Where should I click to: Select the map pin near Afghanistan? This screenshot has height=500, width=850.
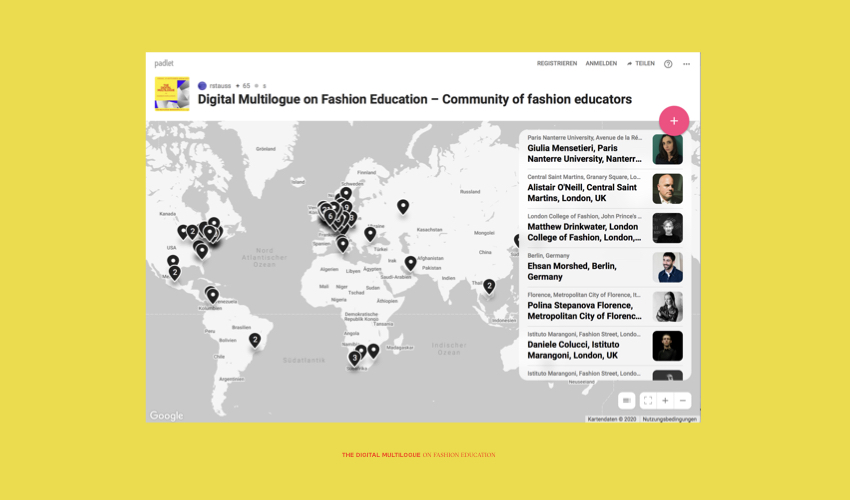point(410,263)
